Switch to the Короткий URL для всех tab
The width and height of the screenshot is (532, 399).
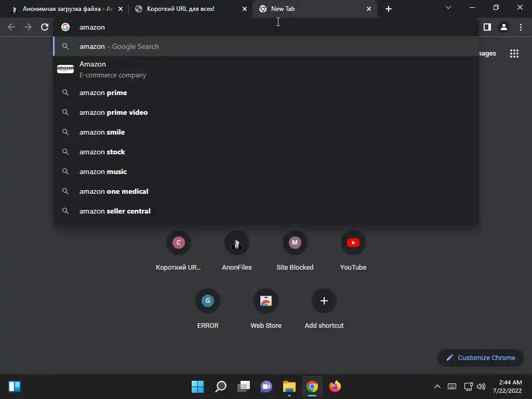tap(190, 9)
